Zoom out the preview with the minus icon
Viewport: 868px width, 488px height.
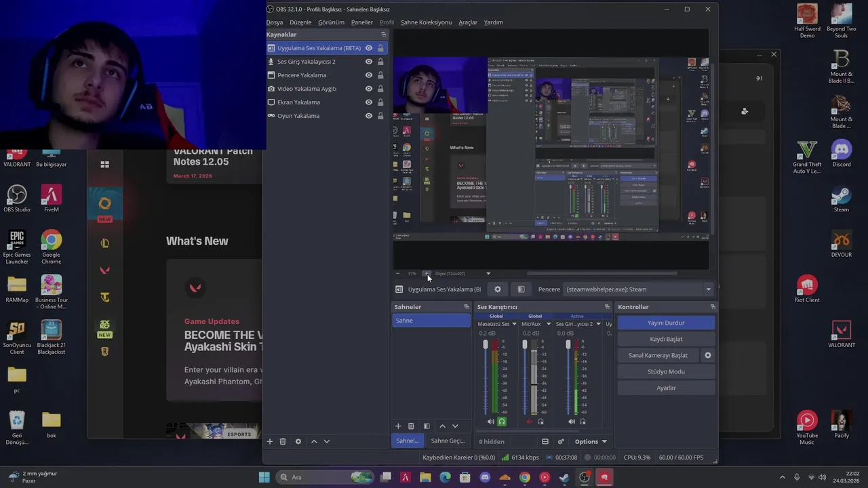click(397, 274)
